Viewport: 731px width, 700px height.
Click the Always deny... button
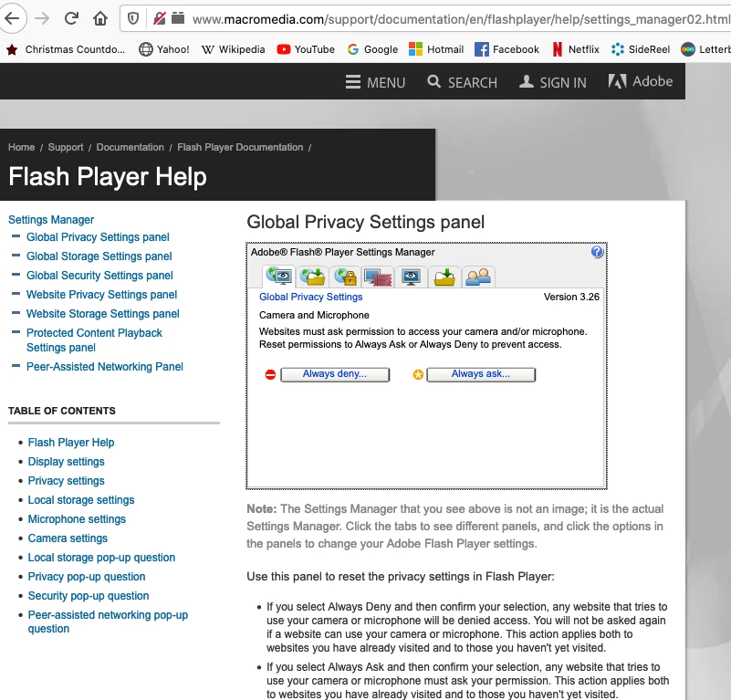pyautogui.click(x=335, y=374)
